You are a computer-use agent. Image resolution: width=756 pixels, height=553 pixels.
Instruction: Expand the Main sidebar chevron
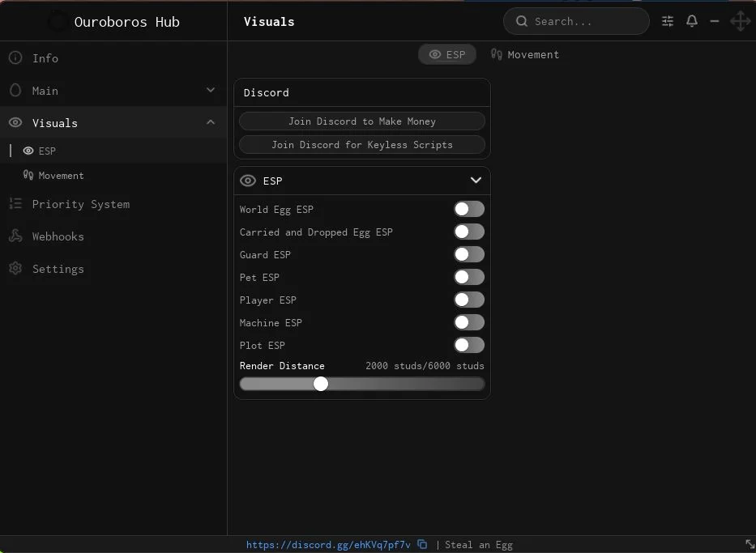[x=211, y=90]
